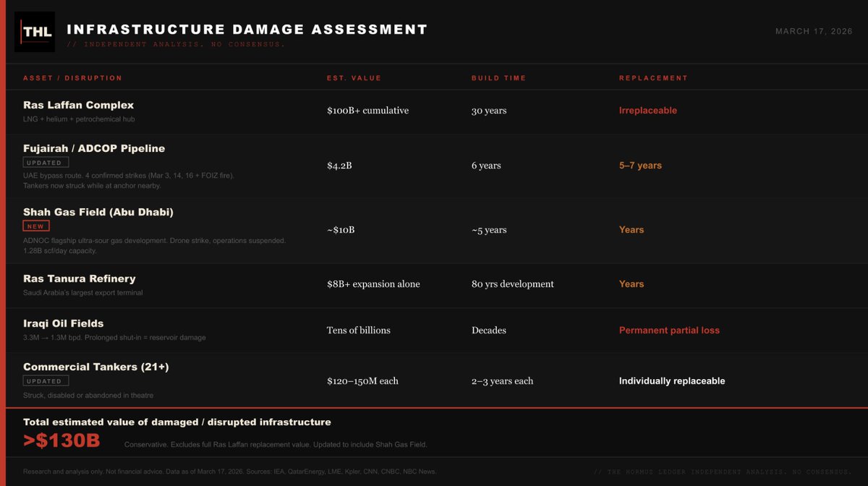Screen dimensions: 868x486
Task: Click the Asset / Disruption column header
Action: (x=72, y=78)
